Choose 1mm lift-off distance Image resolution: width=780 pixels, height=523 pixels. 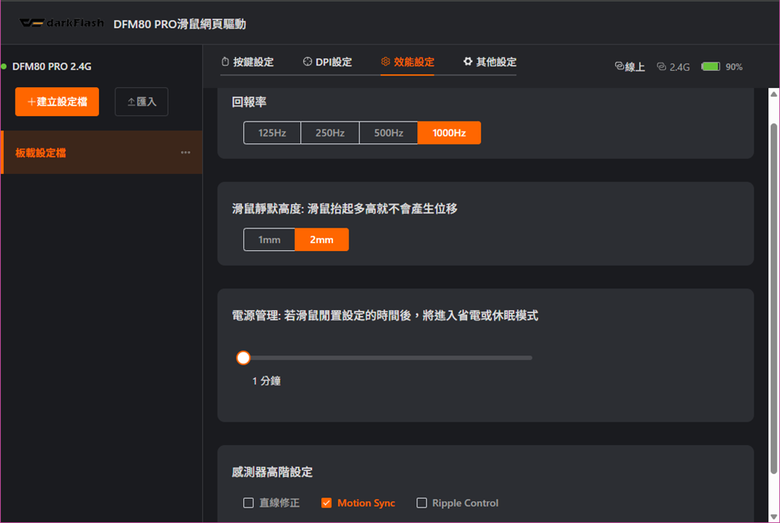(269, 240)
